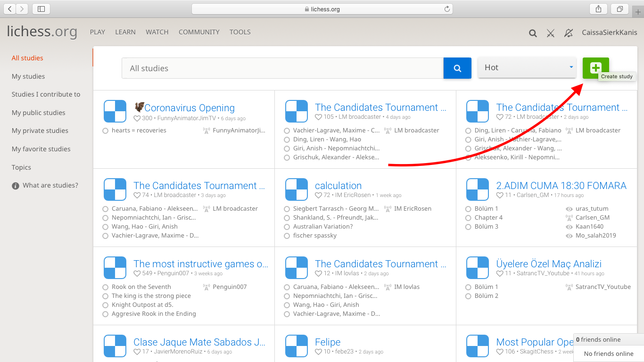The width and height of the screenshot is (644, 362).
Task: Click member name 'Kaan1640'
Action: pos(589,227)
